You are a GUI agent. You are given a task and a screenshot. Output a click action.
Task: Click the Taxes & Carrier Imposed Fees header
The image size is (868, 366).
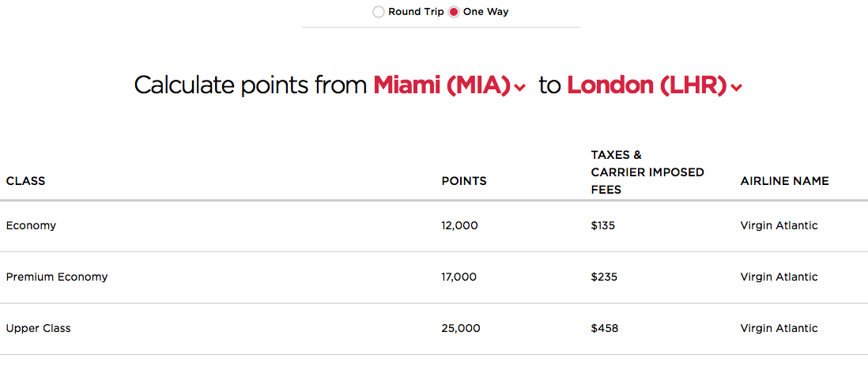coord(647,172)
